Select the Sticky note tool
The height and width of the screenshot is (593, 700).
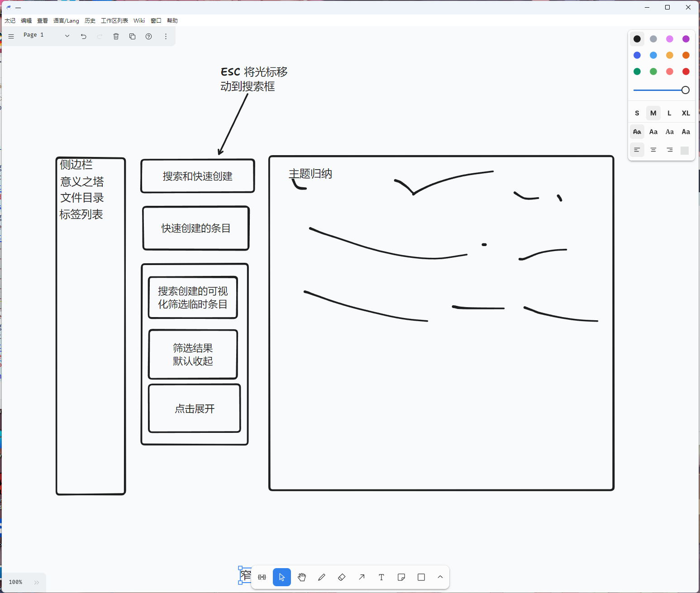tap(401, 577)
